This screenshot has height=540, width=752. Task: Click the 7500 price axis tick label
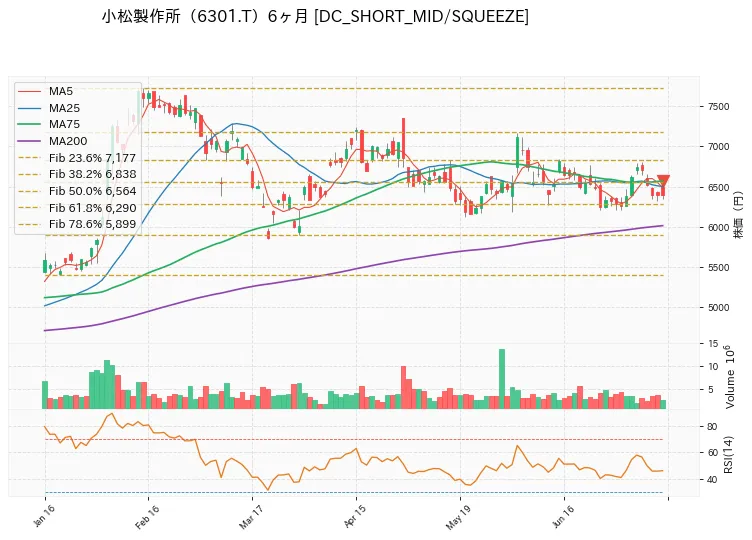pyautogui.click(x=718, y=106)
